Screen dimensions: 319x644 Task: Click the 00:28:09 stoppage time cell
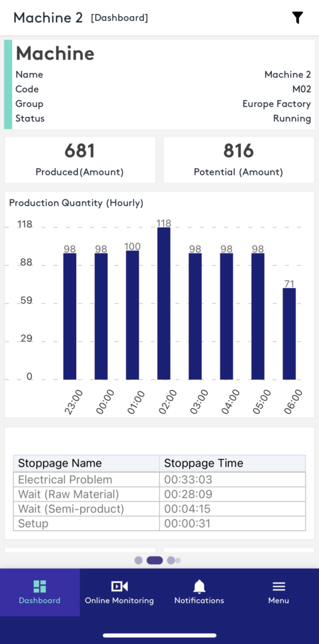click(232, 494)
